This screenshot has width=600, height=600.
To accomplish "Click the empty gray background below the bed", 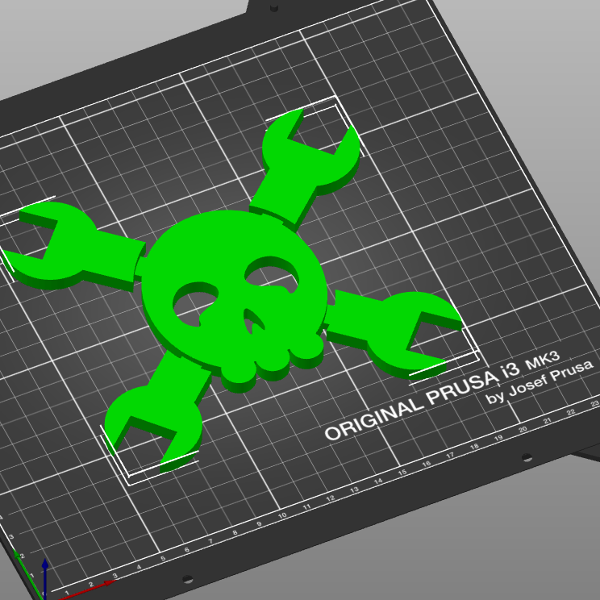I will [450, 540].
